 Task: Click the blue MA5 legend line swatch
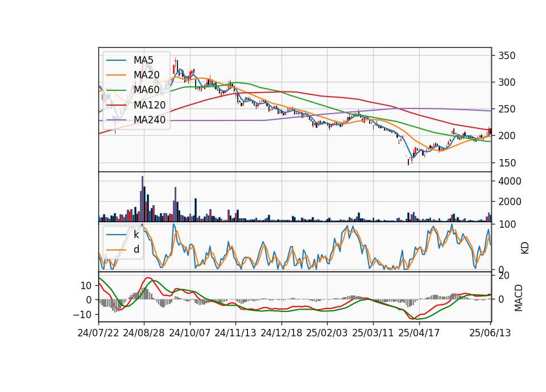tap(116, 60)
